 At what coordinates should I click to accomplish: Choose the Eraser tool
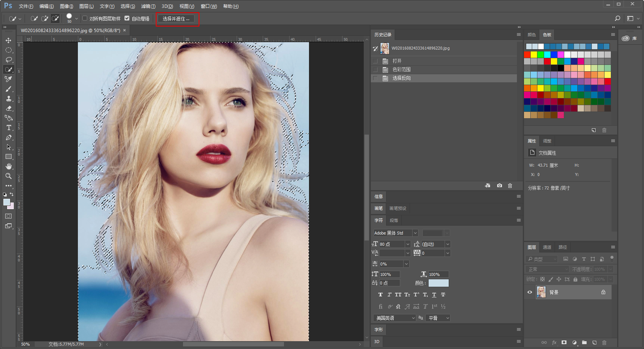pos(9,109)
